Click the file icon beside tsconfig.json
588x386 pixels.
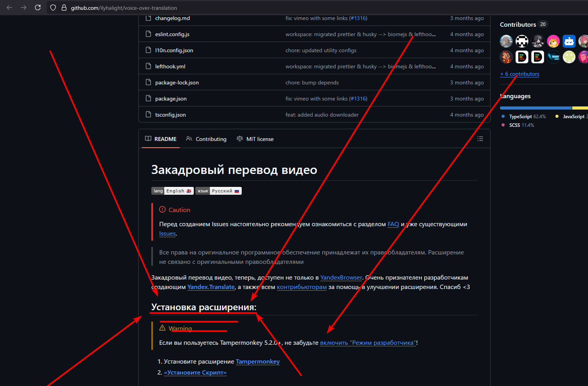coord(148,115)
